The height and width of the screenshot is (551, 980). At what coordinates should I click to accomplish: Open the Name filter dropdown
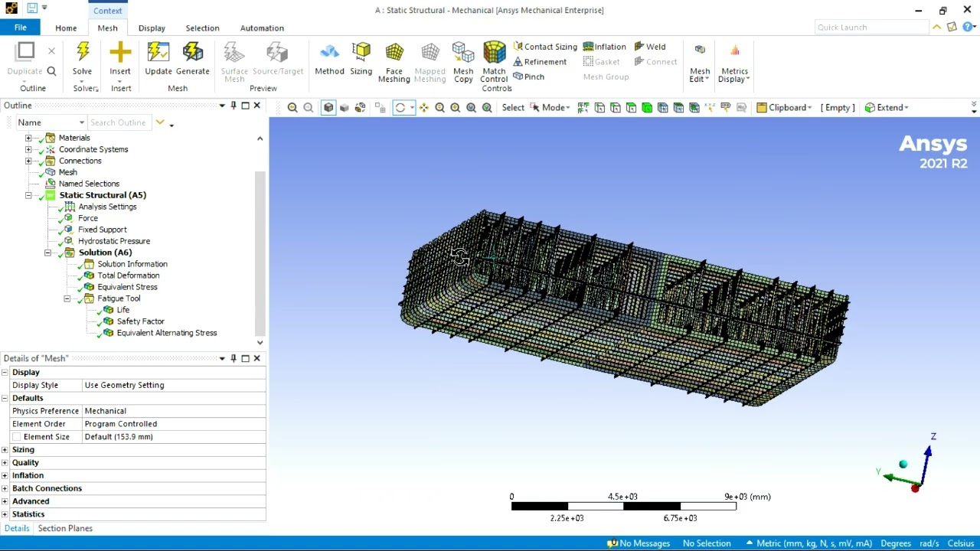click(x=51, y=122)
